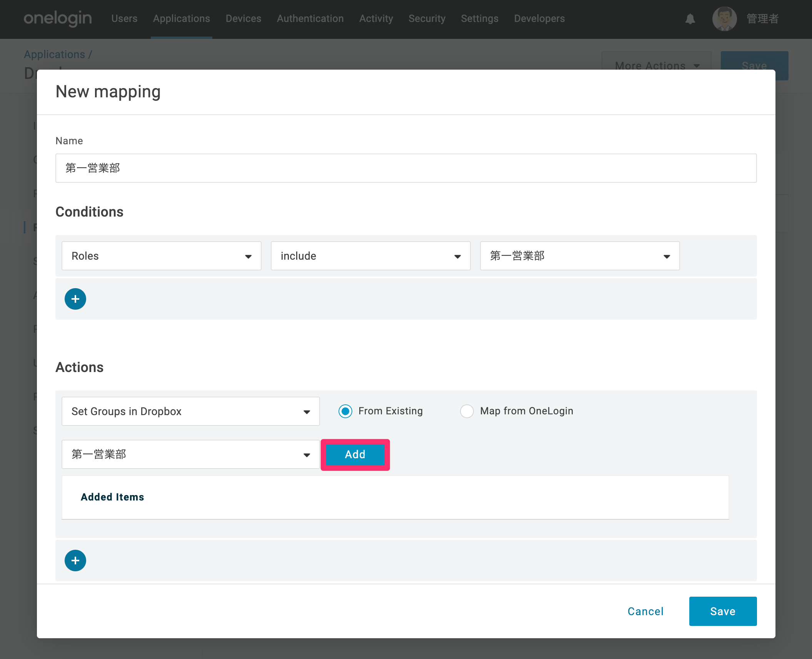Viewport: 812px width, 659px height.
Task: Click the 管理者 username label
Action: click(763, 18)
